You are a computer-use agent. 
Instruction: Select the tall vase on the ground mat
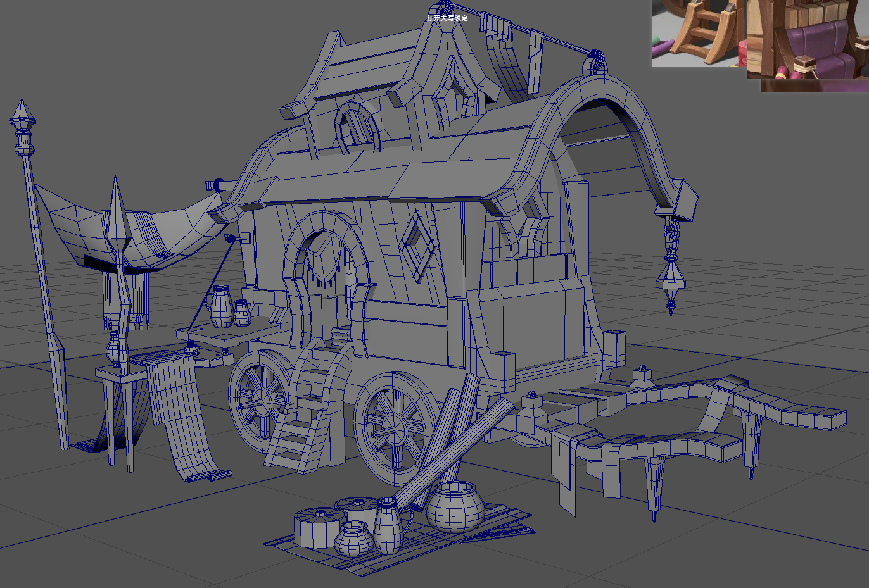388,525
